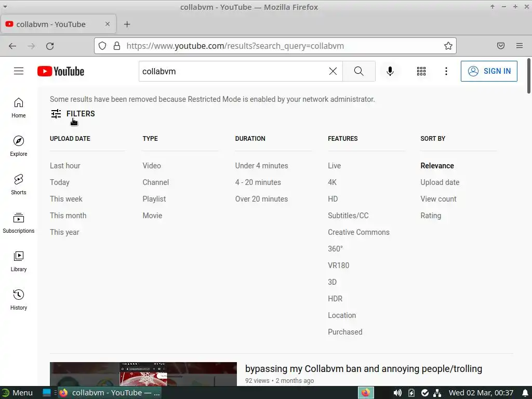
Task: Open the three-dot settings menu
Action: pyautogui.click(x=446, y=71)
